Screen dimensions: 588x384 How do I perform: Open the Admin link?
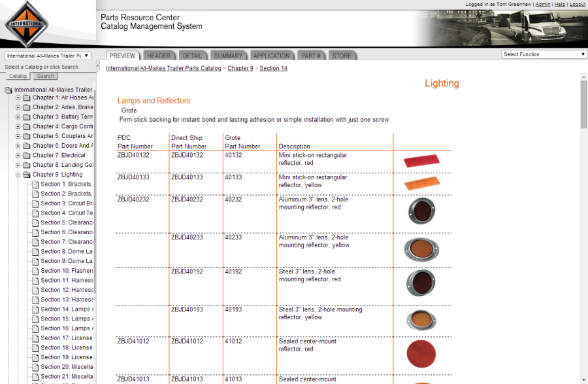coord(543,4)
